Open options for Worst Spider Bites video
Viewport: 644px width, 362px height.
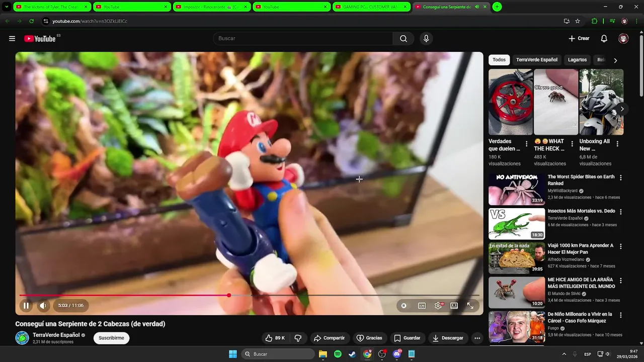pos(620,177)
